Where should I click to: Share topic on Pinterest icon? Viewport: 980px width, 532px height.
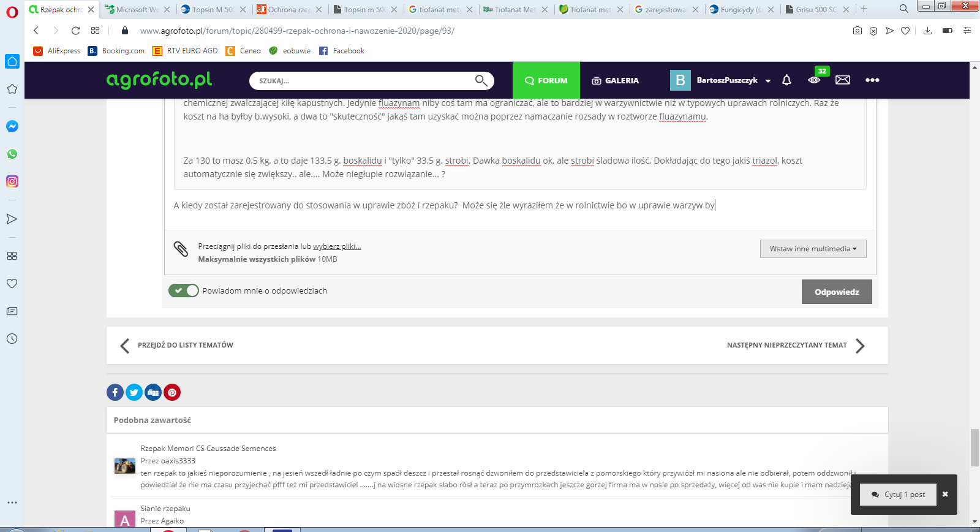click(x=172, y=392)
